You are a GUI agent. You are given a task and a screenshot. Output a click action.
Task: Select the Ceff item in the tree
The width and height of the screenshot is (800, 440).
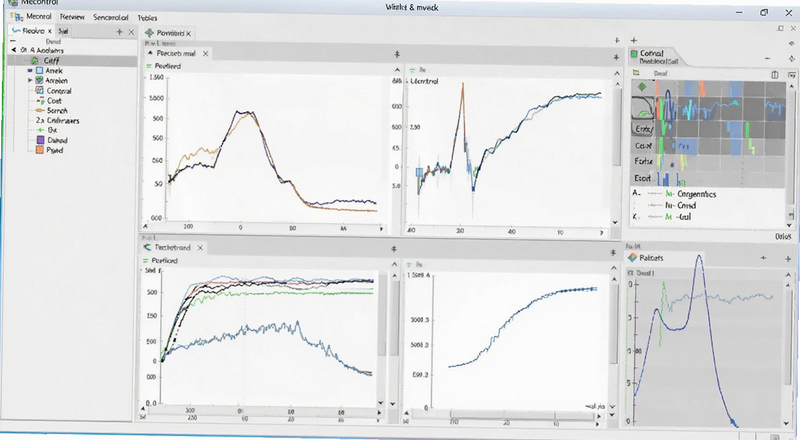[72, 60]
